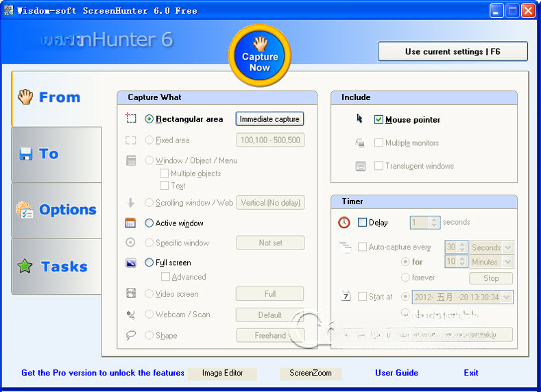
Task: Click the Video screen film icon
Action: [x=131, y=293]
